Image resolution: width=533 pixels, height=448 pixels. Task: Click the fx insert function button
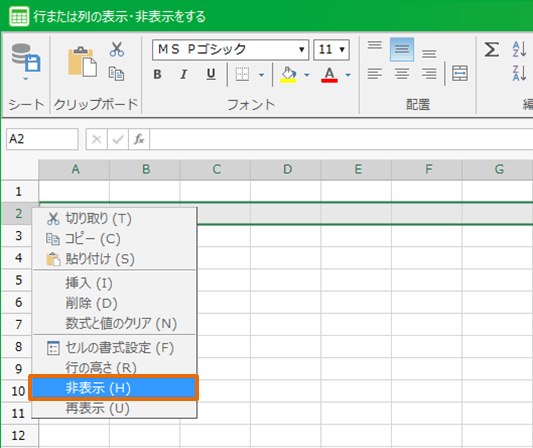(x=139, y=139)
